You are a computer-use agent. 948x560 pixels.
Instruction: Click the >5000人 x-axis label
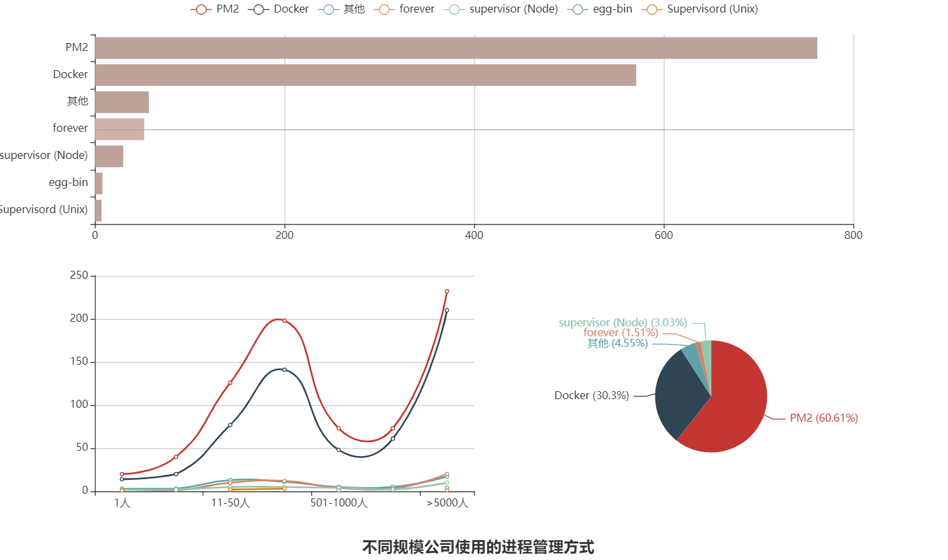(x=448, y=503)
